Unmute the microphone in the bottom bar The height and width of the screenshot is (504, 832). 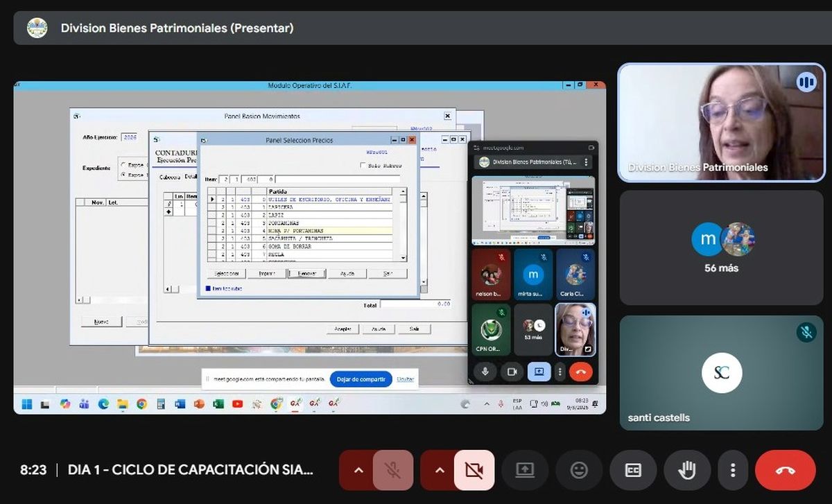pos(392,471)
